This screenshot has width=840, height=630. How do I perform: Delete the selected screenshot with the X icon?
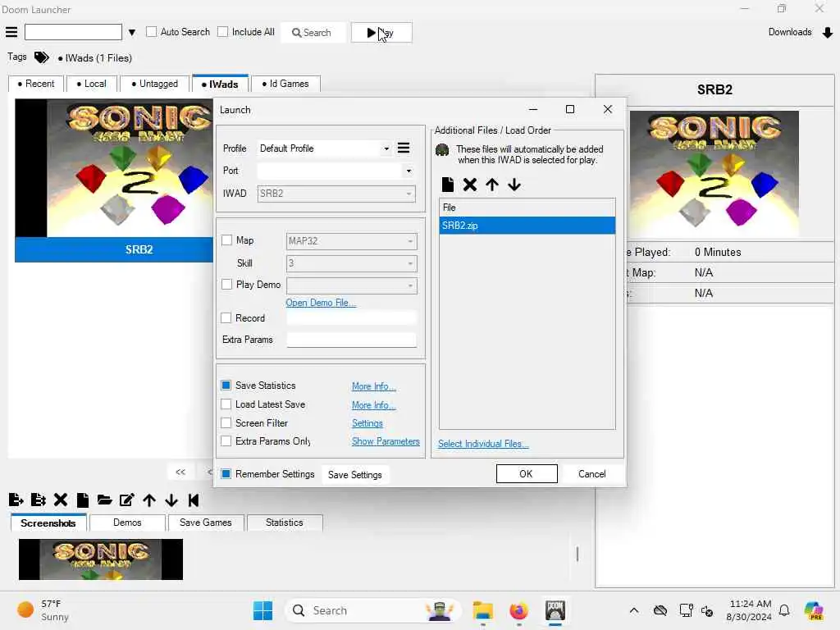pyautogui.click(x=61, y=500)
